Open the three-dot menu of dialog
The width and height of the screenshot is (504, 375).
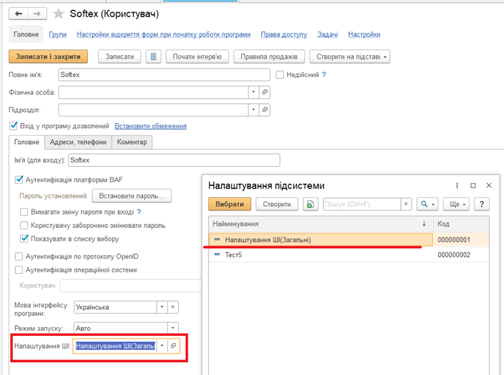(x=457, y=186)
